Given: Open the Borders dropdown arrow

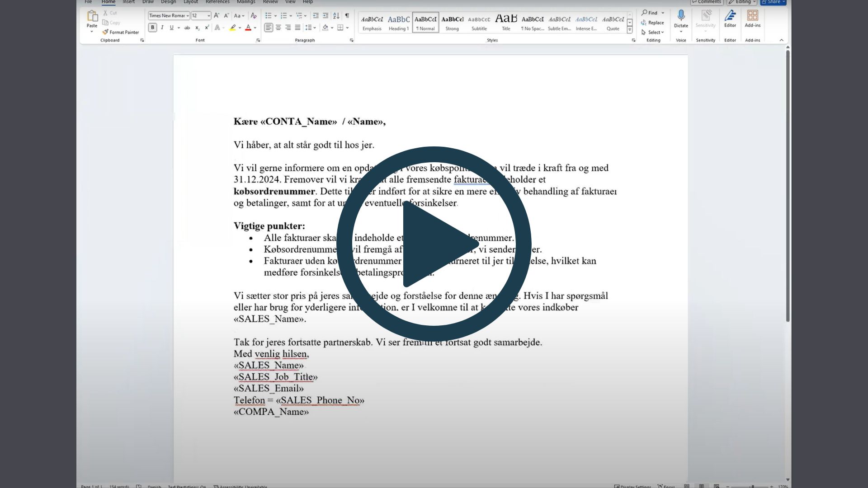Looking at the screenshot, I should [347, 28].
